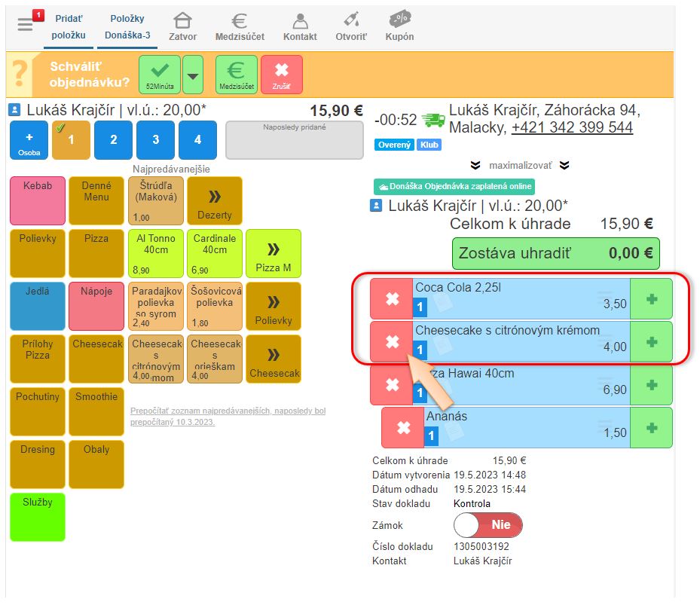This screenshot has height=605, width=700.
Task: Click the Otvoriť bottle icon
Action: [350, 26]
